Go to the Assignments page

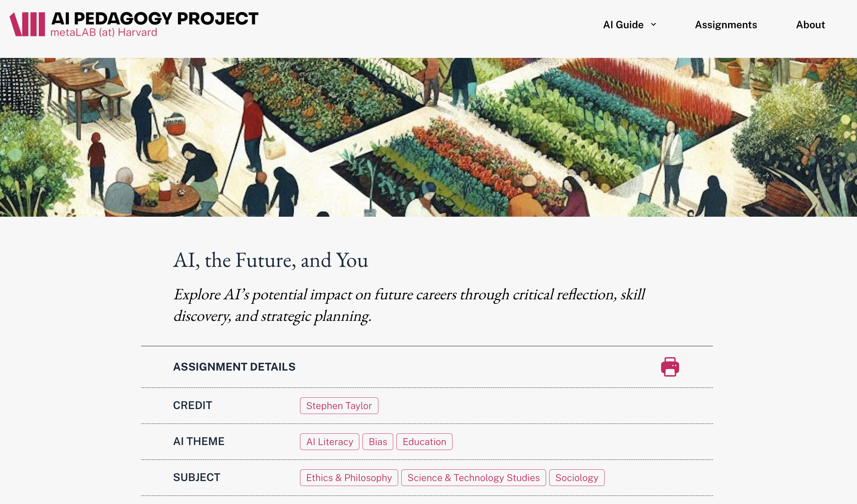(726, 25)
